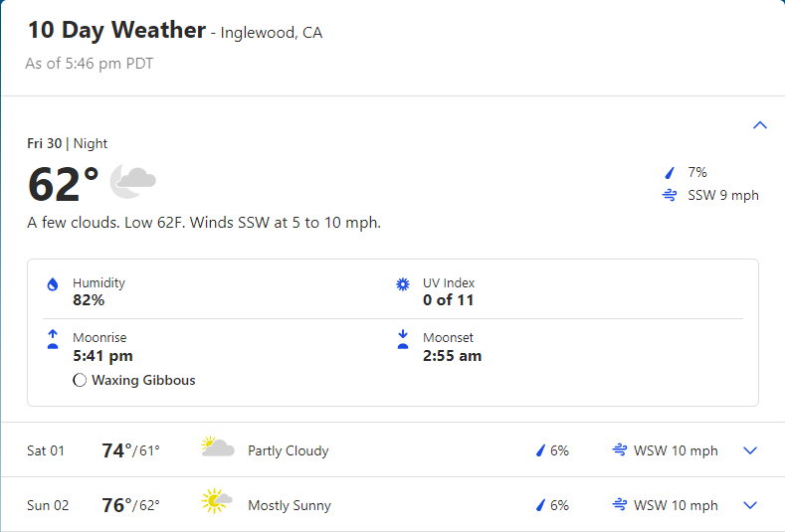This screenshot has width=785, height=532.
Task: Click the Partly Cloudy icon for Saturday
Action: (x=217, y=446)
